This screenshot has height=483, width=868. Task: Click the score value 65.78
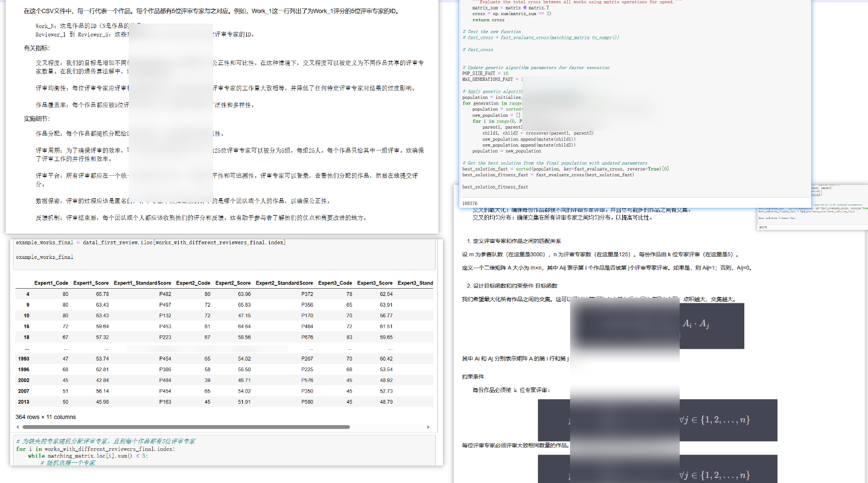point(102,294)
